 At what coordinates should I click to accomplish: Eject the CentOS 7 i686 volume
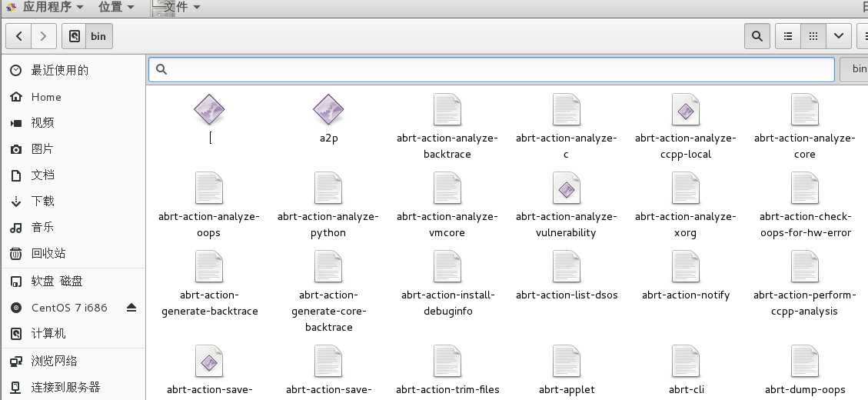pos(131,308)
